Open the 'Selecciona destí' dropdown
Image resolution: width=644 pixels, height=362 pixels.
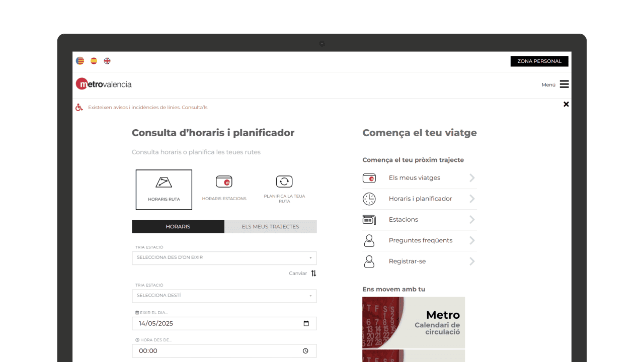pyautogui.click(x=224, y=296)
